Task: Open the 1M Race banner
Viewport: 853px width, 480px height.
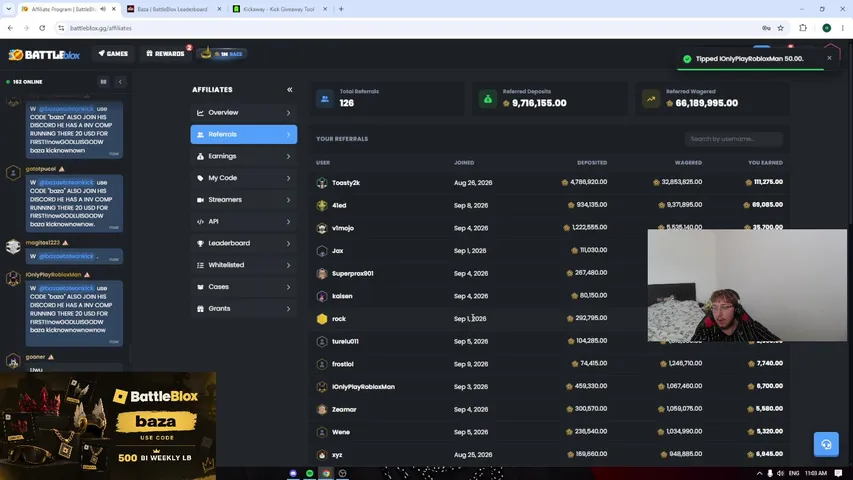Action: tap(223, 54)
